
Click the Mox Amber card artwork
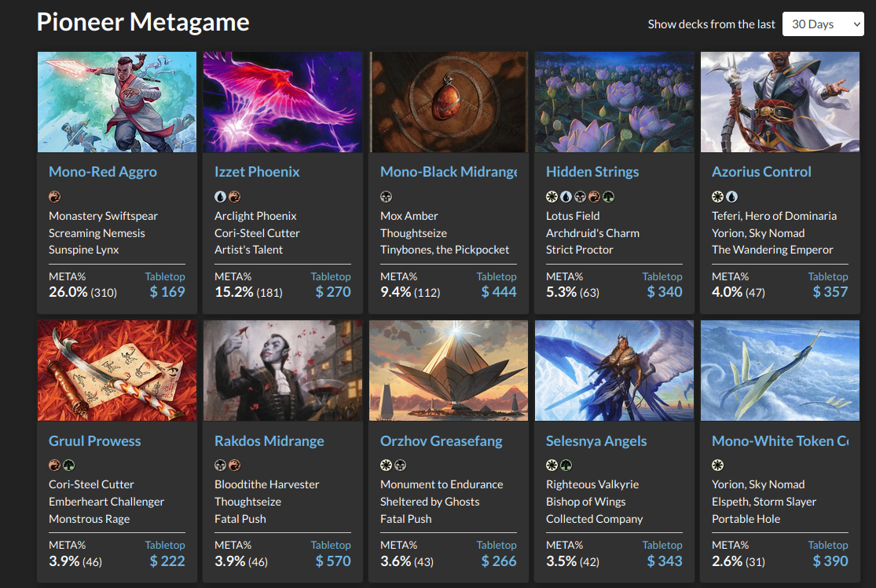[449, 102]
